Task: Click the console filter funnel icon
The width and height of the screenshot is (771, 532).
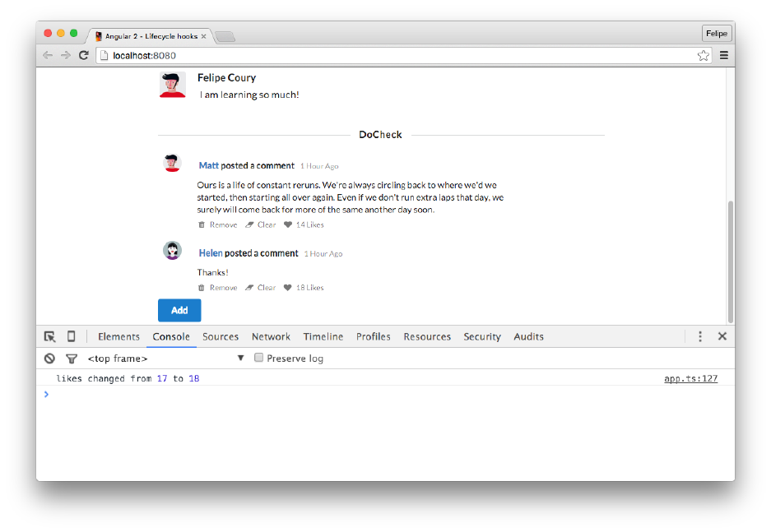Action: point(71,359)
